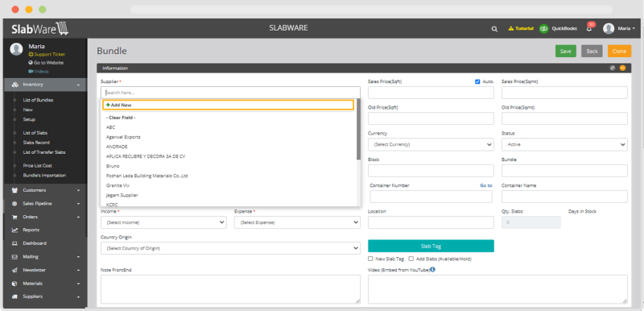Open List of Slabs in sidebar
The height and width of the screenshot is (311, 644).
point(35,133)
